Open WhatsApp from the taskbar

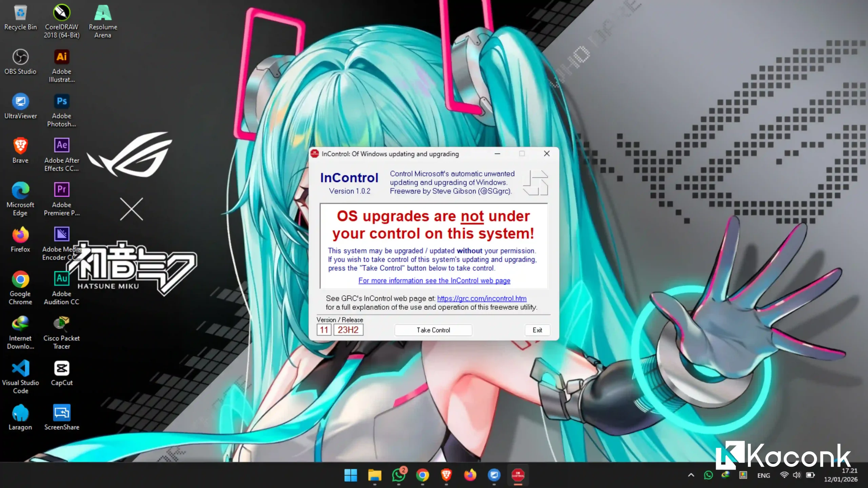[x=398, y=475]
